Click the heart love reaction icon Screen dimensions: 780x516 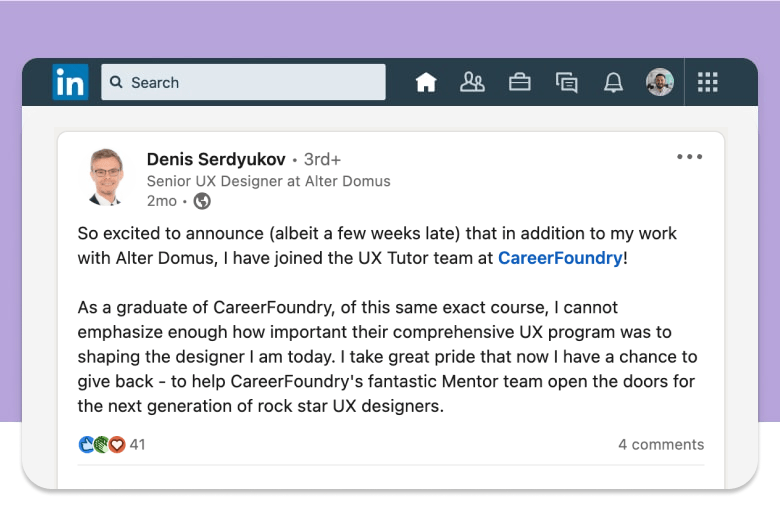coord(117,444)
